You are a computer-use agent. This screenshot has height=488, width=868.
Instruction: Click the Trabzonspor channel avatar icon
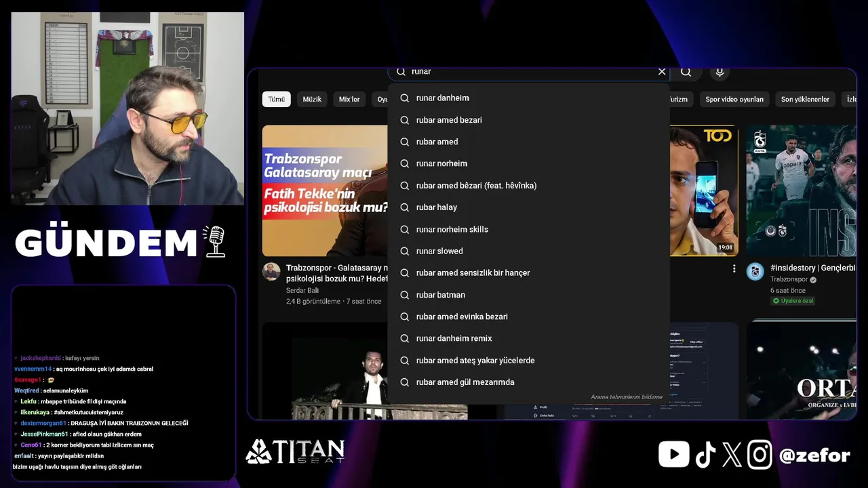pos(755,272)
